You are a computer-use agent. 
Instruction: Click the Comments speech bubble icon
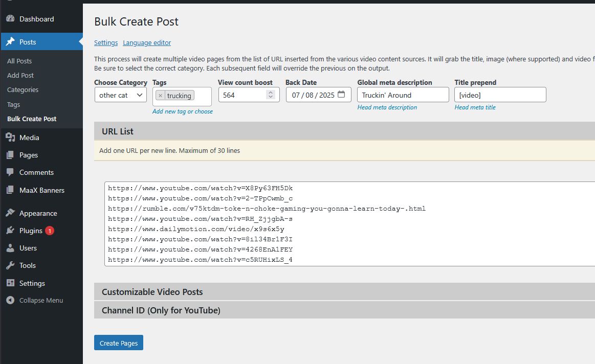[x=10, y=172]
